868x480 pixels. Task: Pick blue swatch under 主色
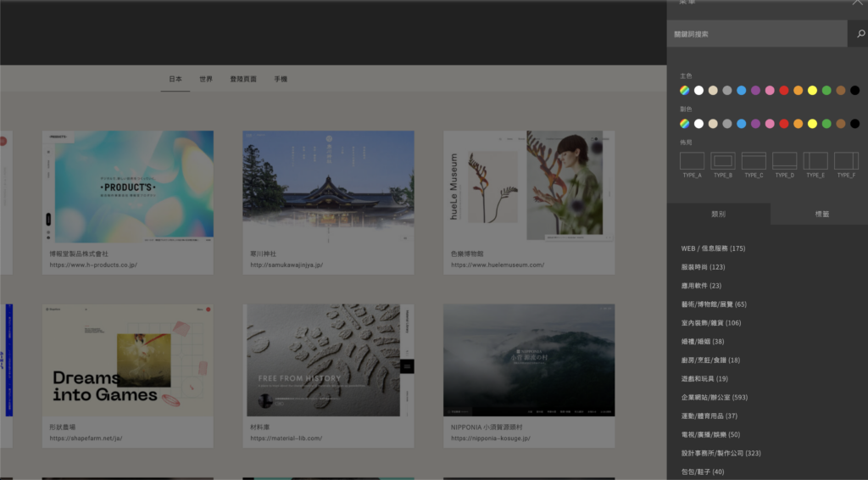click(x=741, y=90)
